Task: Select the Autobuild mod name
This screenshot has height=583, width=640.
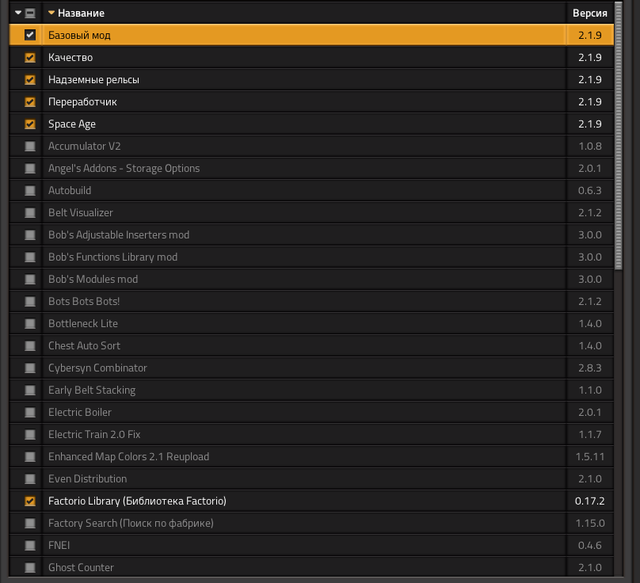Action: [70, 191]
